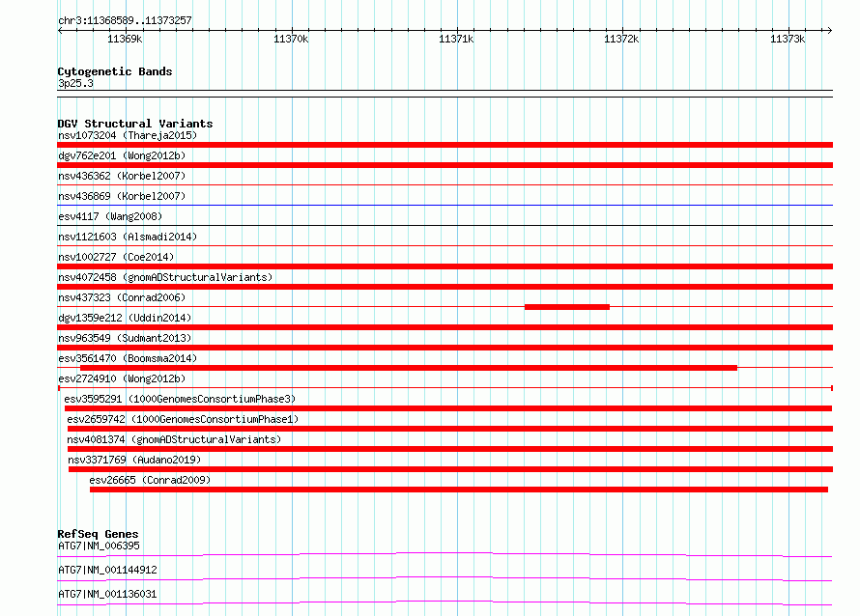Open the ATG7|NM_001144912 transcript label
This screenshot has height=616, width=860.
107,570
